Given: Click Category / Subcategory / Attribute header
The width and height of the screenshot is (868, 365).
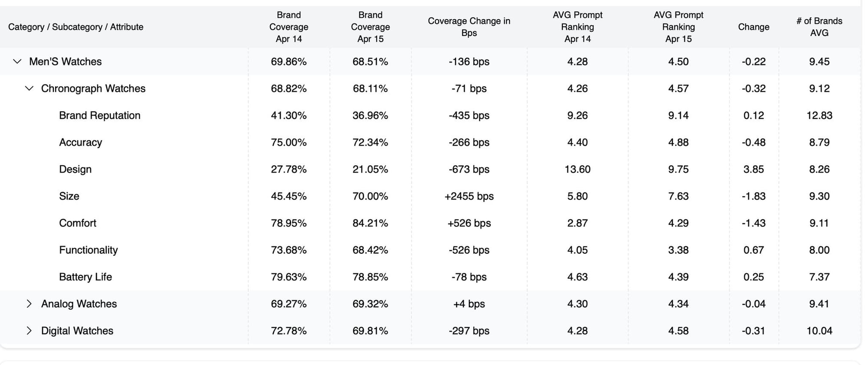Looking at the screenshot, I should pyautogui.click(x=76, y=27).
